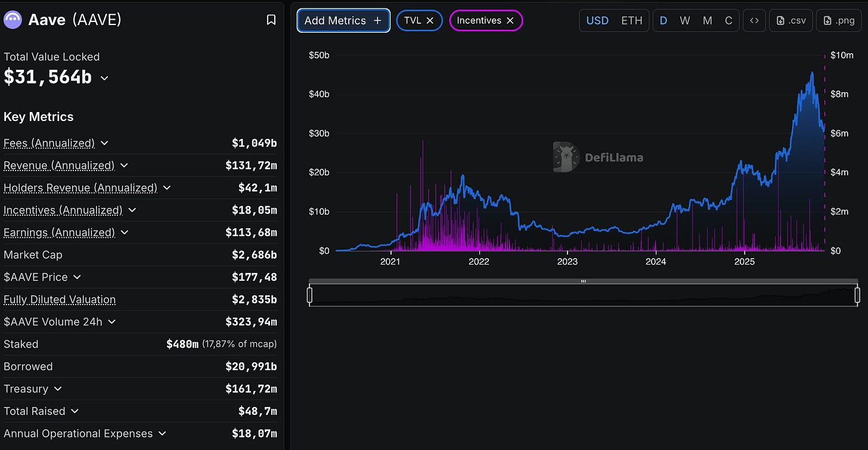The width and height of the screenshot is (868, 450).
Task: Click the left handle of range slider
Action: pyautogui.click(x=309, y=295)
